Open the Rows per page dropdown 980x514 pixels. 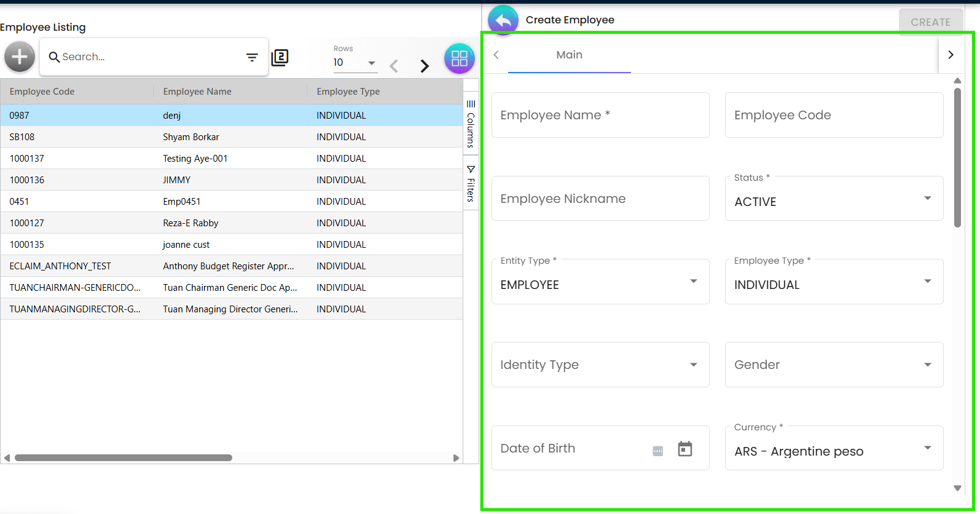tap(355, 63)
